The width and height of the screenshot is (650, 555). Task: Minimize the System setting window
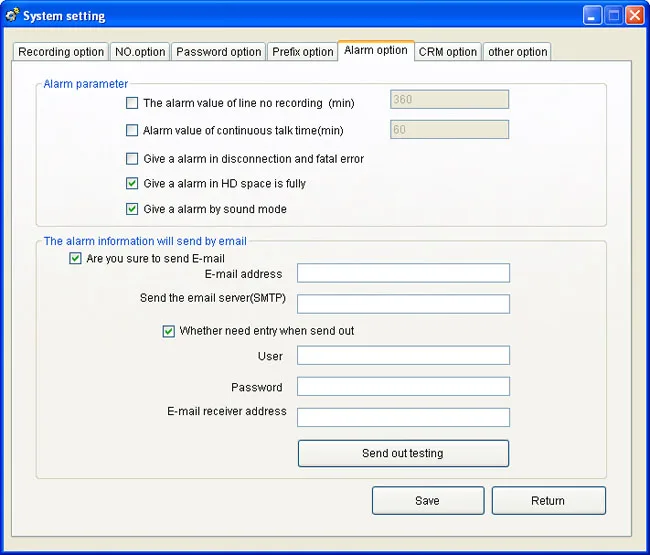click(592, 16)
